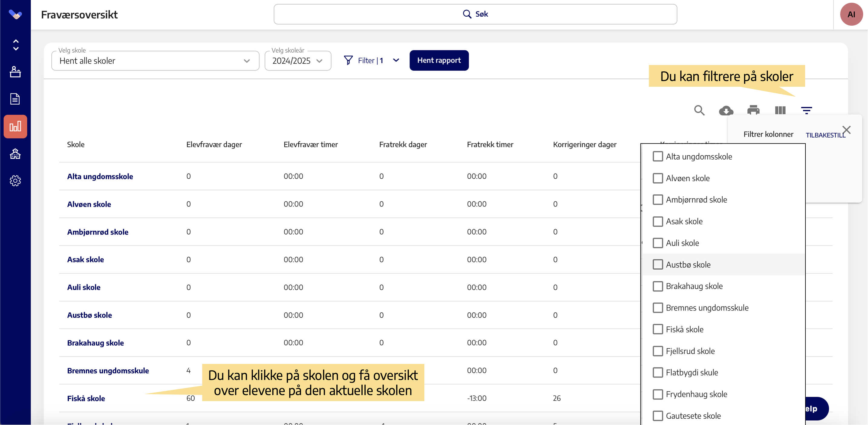Open bar chart reports in sidebar

(15, 127)
